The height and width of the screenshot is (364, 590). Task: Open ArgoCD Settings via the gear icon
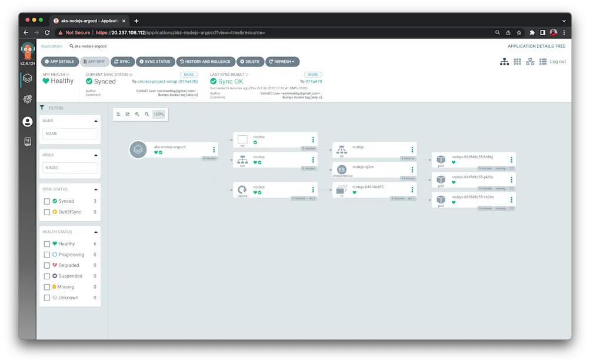tap(27, 99)
